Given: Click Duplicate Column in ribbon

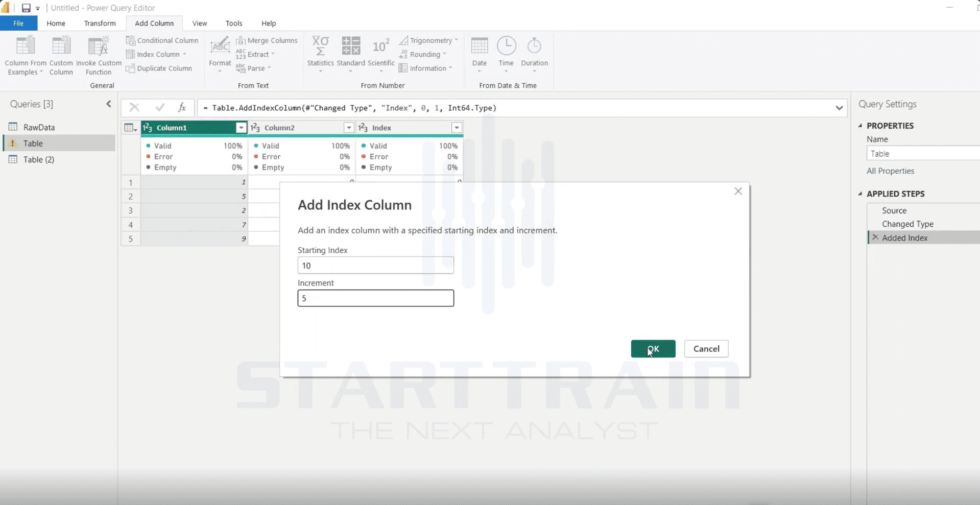Looking at the screenshot, I should pos(159,68).
